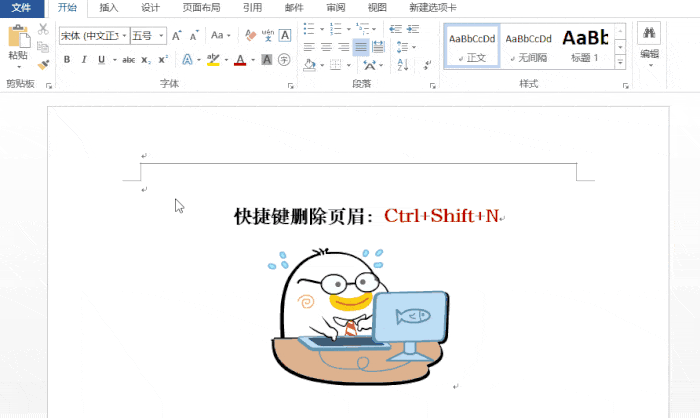Click the Shrink Font icon
Screen dimensions: 700x418
pyautogui.click(x=194, y=36)
